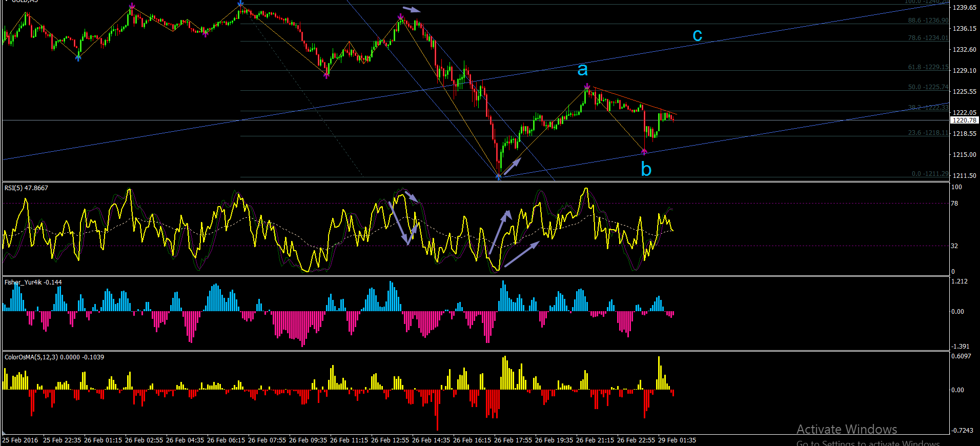
Task: Select the 26 Feb 07:55 time label
Action: (x=267, y=440)
